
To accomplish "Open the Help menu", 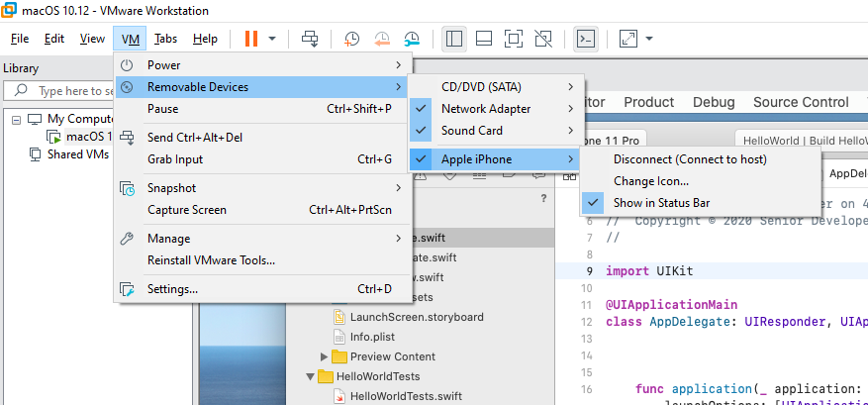I will (205, 39).
